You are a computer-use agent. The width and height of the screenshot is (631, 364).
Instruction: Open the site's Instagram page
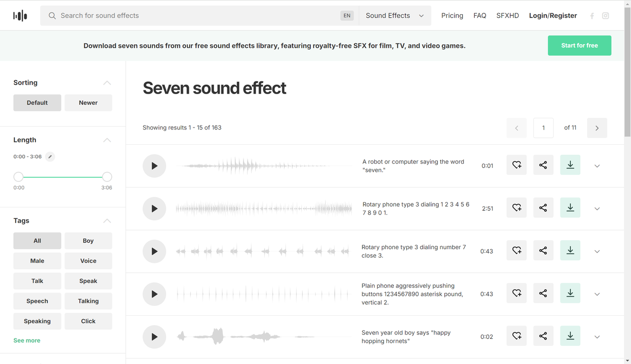605,15
